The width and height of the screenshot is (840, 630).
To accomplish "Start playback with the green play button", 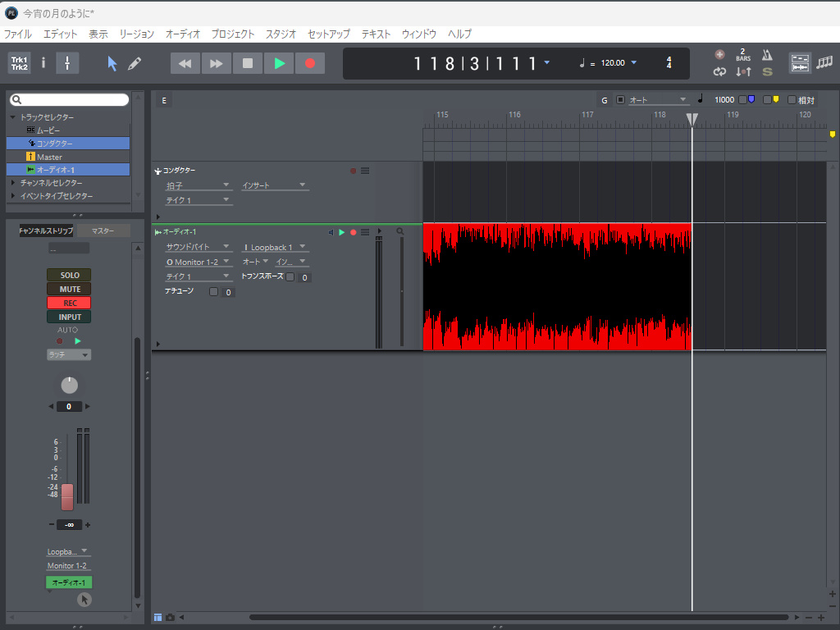I will pyautogui.click(x=279, y=63).
